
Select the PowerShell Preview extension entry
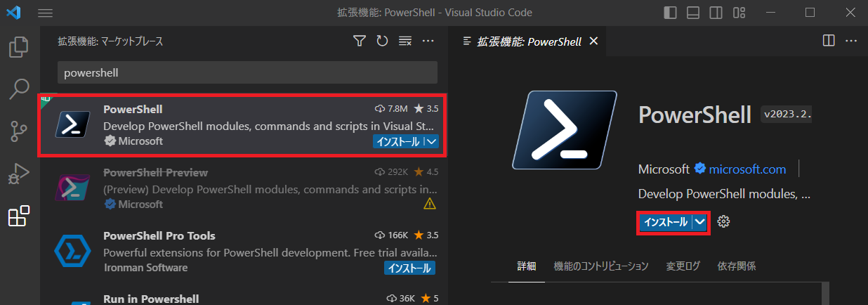[242, 188]
